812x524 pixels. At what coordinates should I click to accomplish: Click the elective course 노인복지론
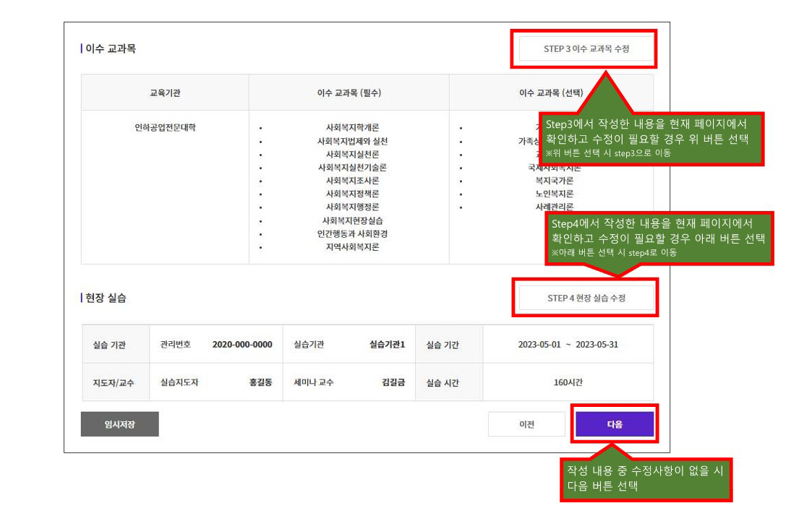point(555,194)
